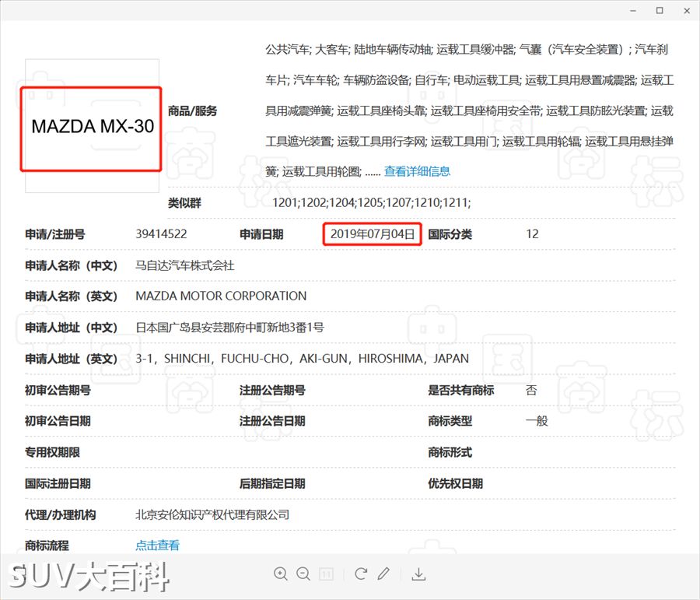Click the 申请人地址（英文） label
The image size is (700, 600).
71,359
